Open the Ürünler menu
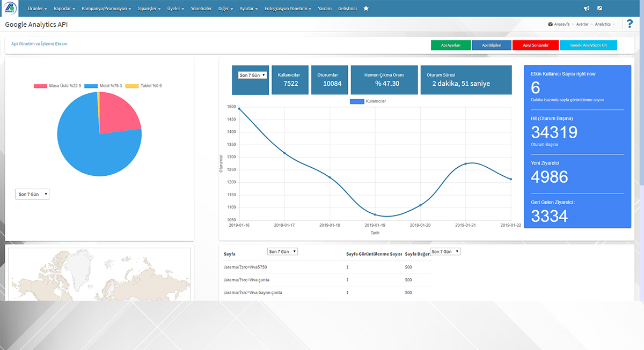 click(37, 9)
